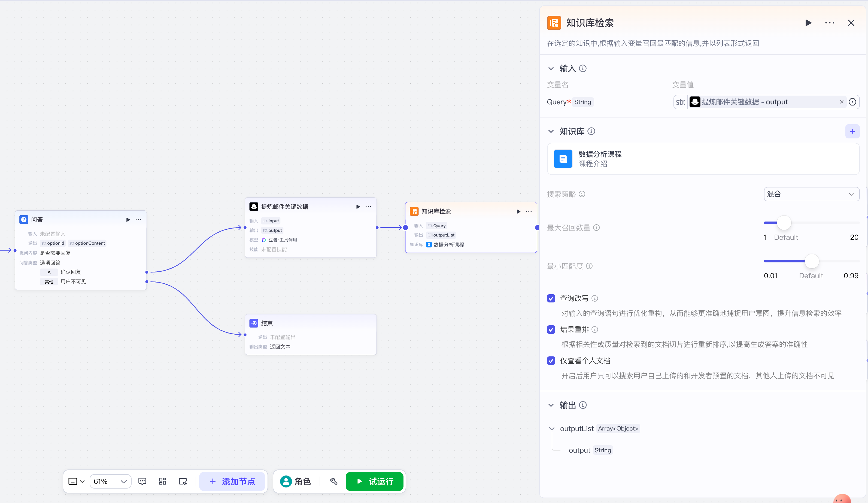Run the 提炼邮件关键数据 node with play icon
The height and width of the screenshot is (503, 868).
[358, 207]
